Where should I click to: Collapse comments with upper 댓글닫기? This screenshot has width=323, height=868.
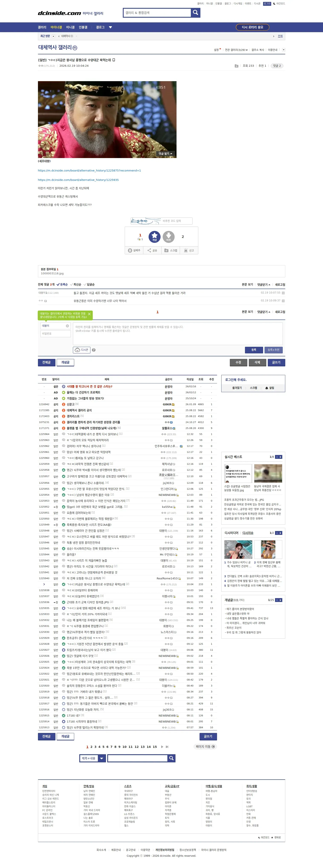point(264,284)
